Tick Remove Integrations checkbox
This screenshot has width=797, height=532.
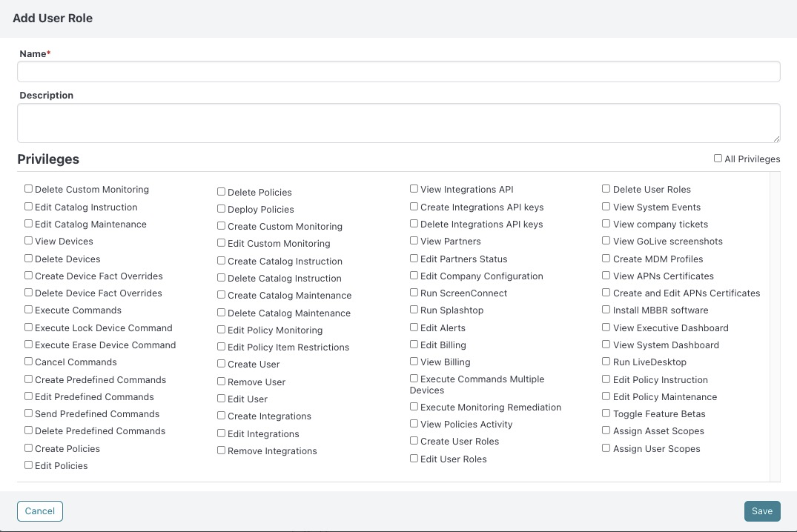[x=221, y=450]
